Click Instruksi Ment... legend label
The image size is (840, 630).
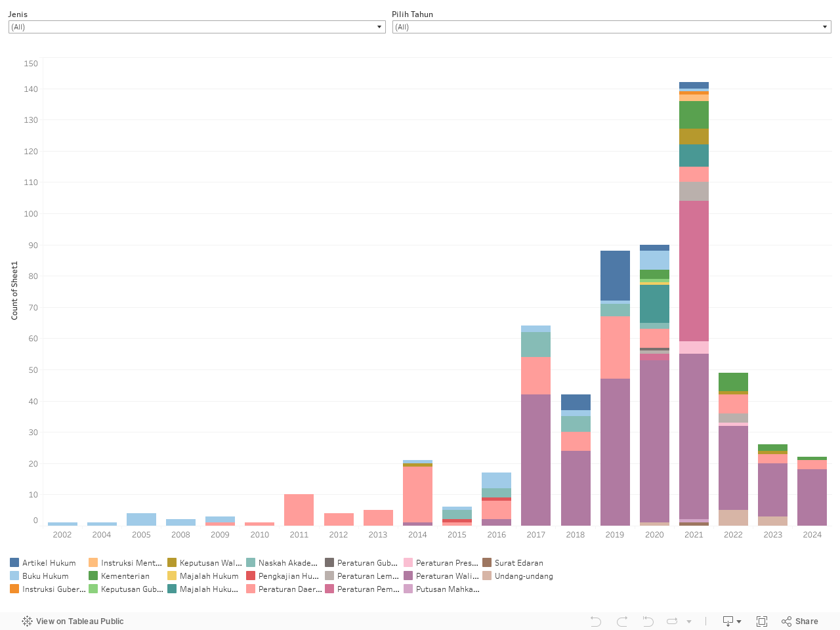(131, 563)
